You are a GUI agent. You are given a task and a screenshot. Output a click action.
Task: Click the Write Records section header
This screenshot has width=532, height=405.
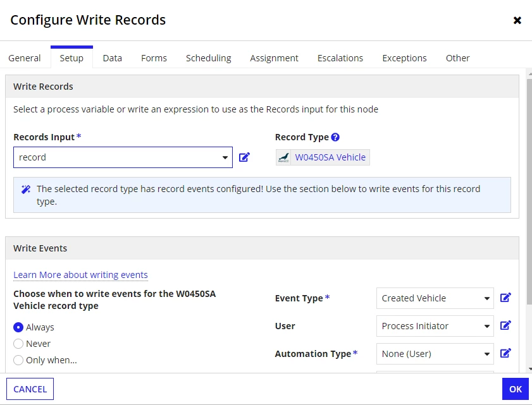click(262, 87)
